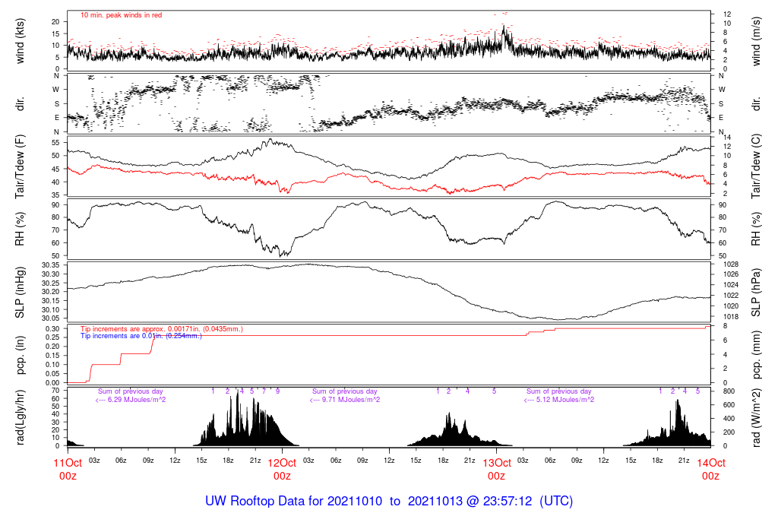
Task: Click the 11Oct 00z date marker
Action: (68, 469)
